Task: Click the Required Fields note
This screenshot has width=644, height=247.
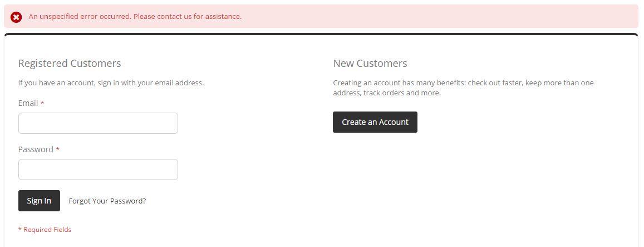Action: pyautogui.click(x=47, y=230)
